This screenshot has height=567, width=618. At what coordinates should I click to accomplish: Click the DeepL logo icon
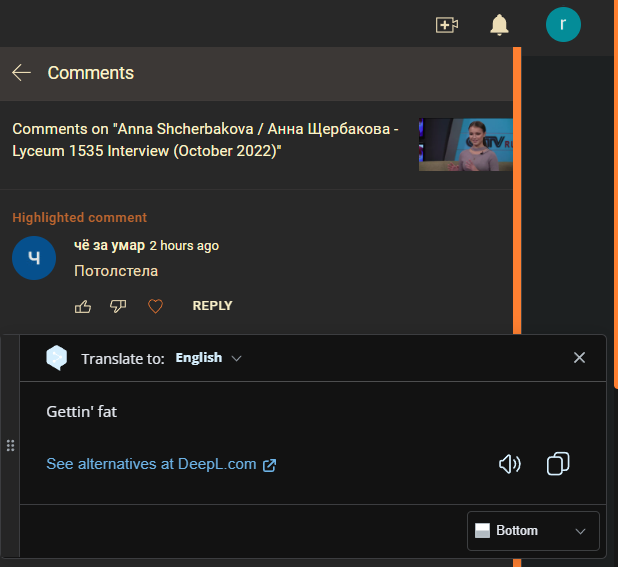58,358
